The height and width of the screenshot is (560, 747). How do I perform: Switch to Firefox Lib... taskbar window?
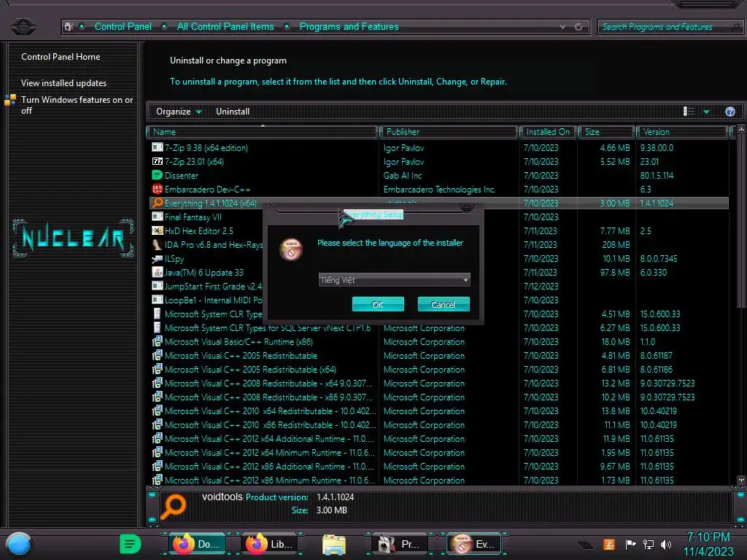coord(271,544)
